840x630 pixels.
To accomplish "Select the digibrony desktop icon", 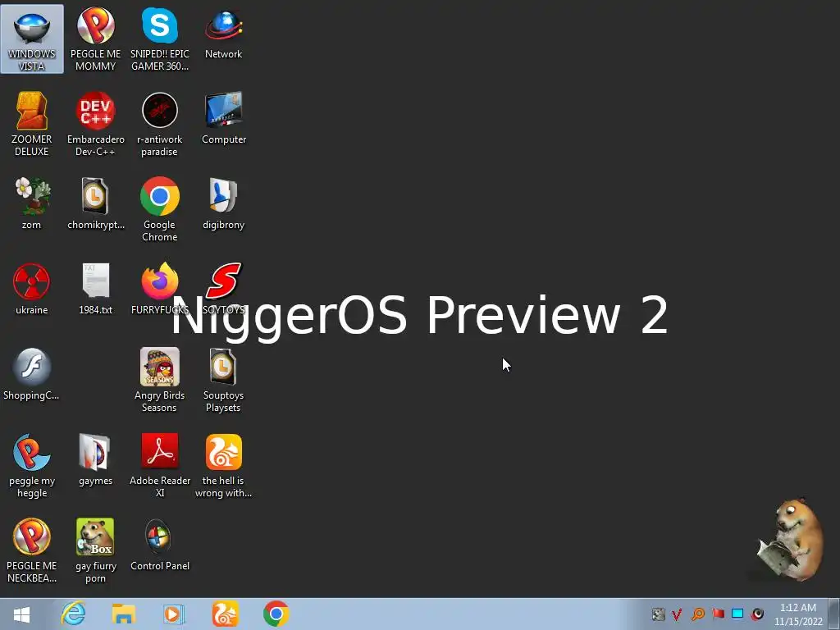I will tap(223, 203).
